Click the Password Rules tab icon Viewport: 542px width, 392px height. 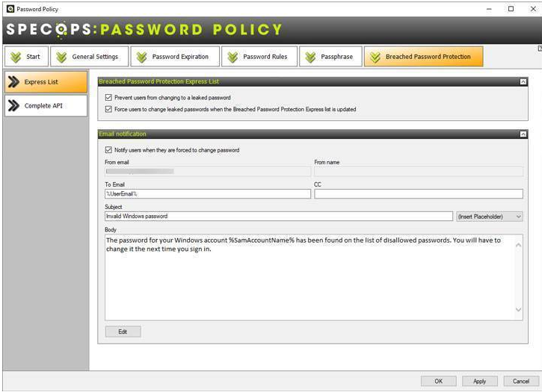pos(232,57)
